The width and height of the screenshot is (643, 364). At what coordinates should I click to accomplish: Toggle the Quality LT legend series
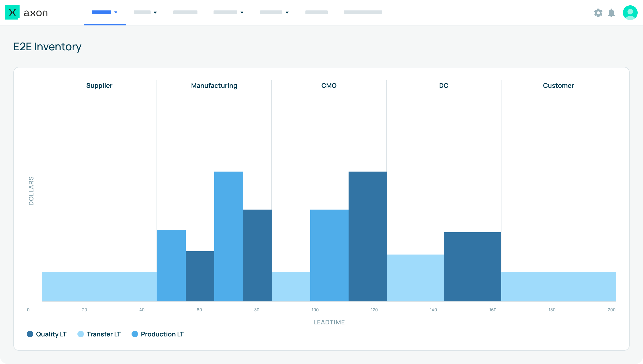(47, 334)
